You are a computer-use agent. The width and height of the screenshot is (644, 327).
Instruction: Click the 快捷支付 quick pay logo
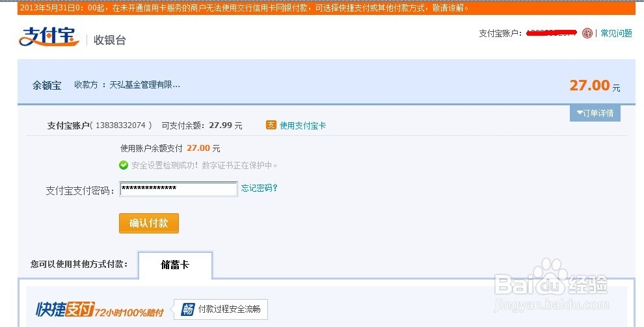[65, 309]
